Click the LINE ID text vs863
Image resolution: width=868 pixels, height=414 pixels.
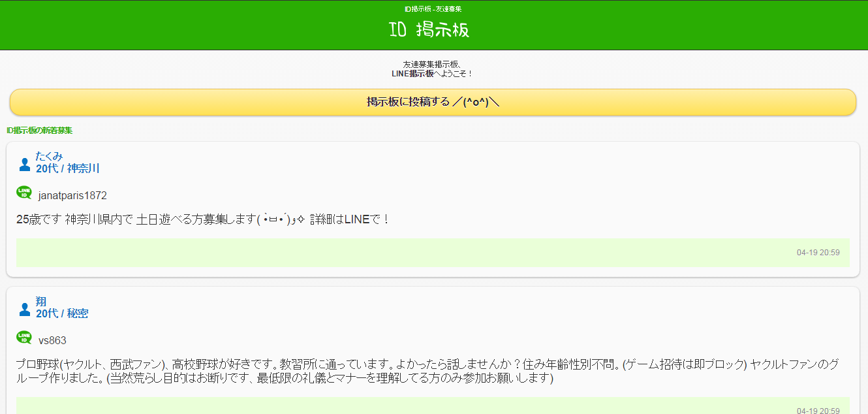point(52,340)
